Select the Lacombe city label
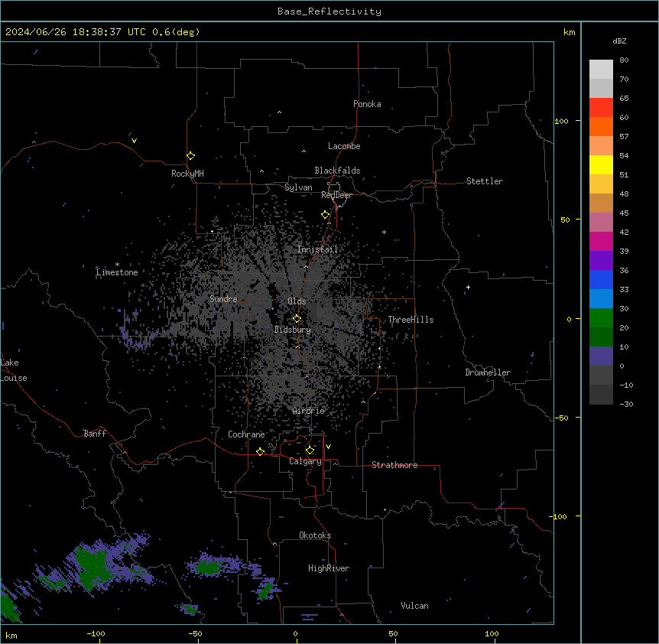The image size is (659, 644). (344, 146)
